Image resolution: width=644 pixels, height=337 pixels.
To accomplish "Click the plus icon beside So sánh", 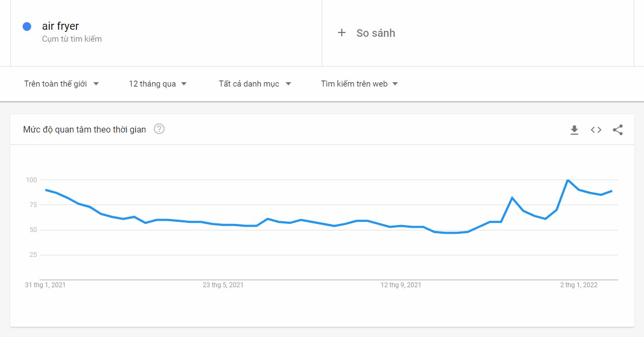I will pos(342,33).
